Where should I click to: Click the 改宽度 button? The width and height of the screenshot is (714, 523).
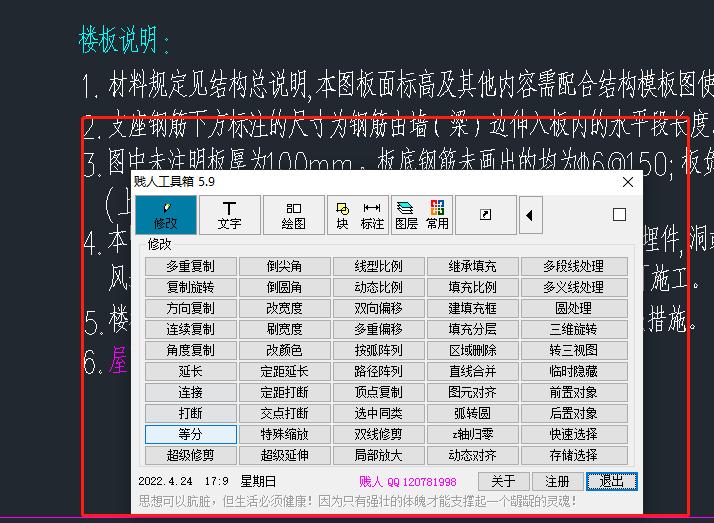coord(285,308)
